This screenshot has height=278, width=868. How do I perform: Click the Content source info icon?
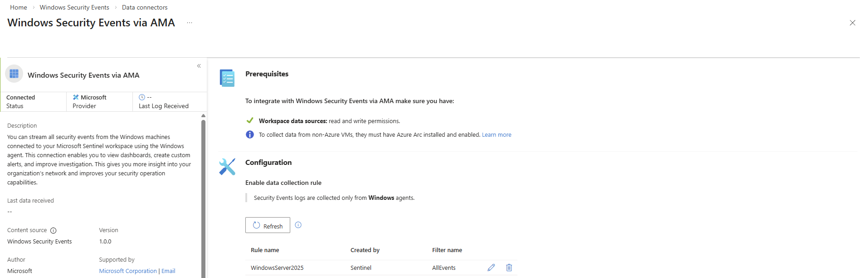coord(53,230)
